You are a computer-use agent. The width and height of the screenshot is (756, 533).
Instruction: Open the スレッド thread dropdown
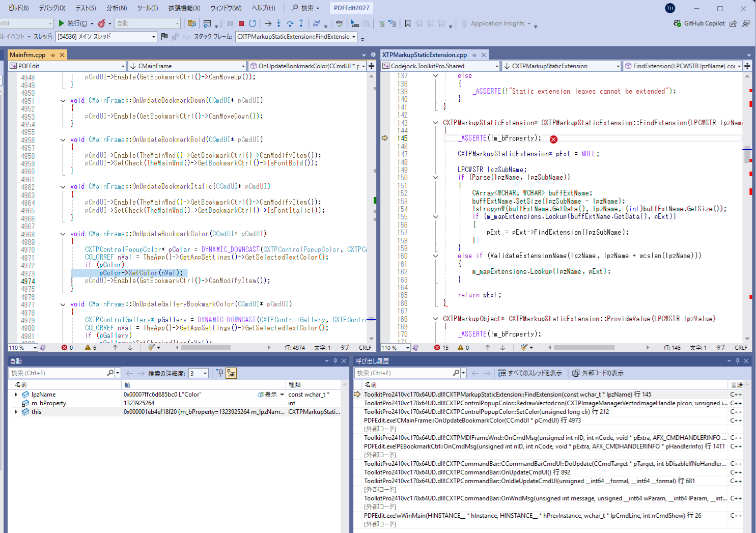tap(106, 37)
